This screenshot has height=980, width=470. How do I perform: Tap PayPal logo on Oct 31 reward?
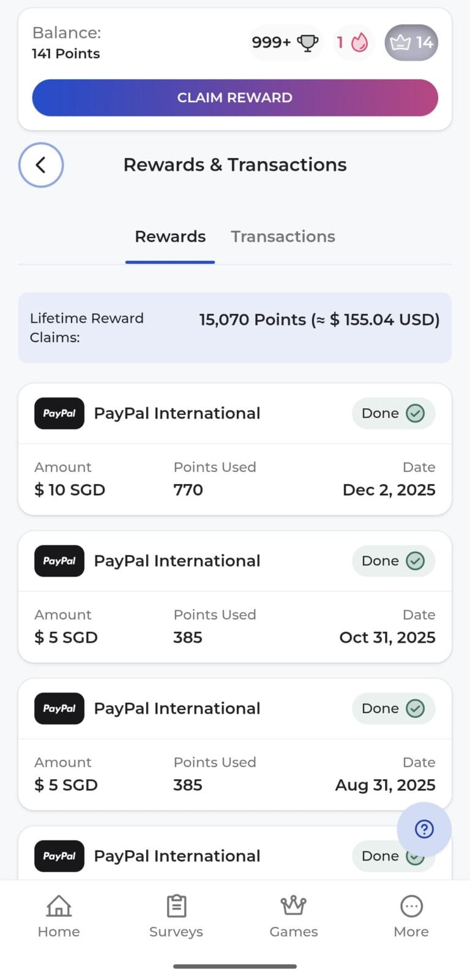pos(59,561)
